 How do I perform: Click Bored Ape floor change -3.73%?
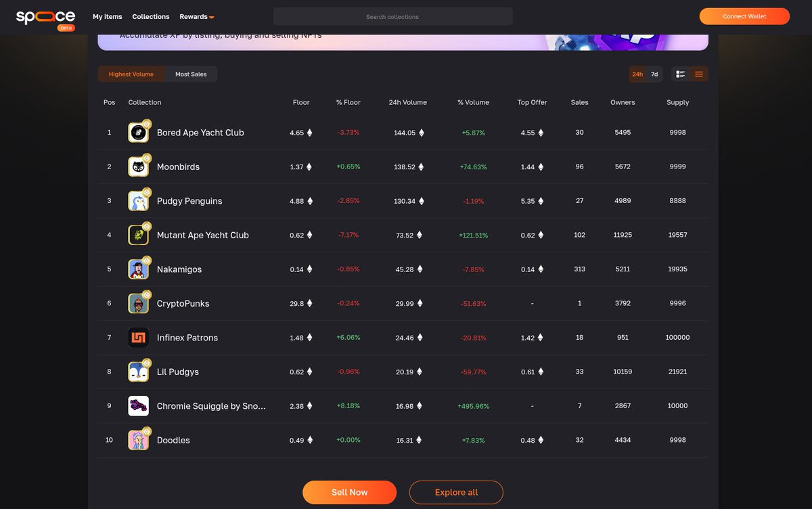coord(348,133)
